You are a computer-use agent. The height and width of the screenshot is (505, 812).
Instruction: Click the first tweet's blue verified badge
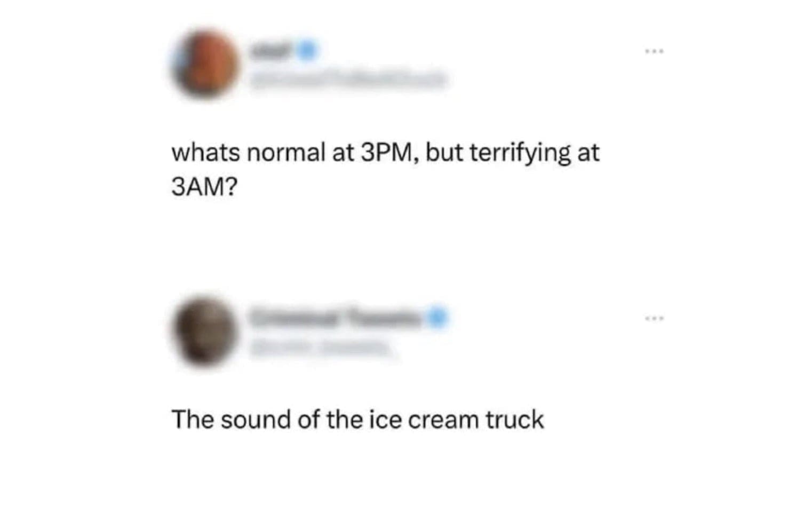307,50
